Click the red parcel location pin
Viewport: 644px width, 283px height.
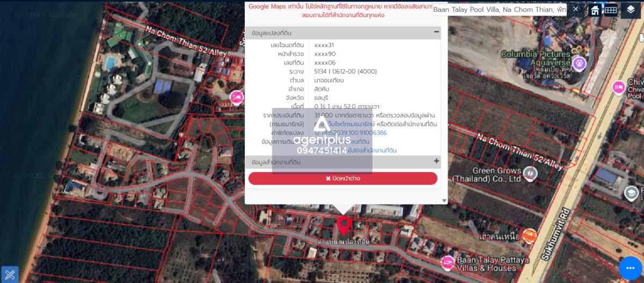pyautogui.click(x=344, y=226)
